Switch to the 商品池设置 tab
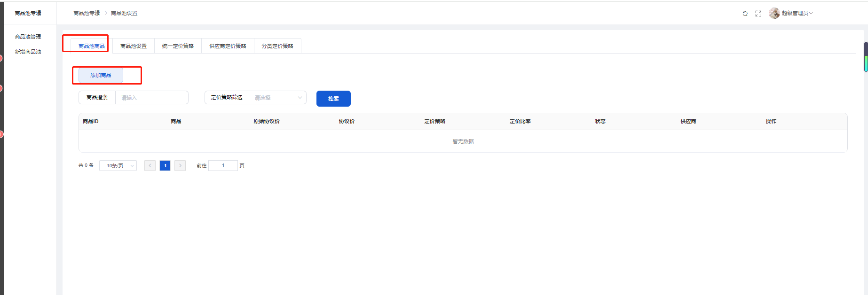The width and height of the screenshot is (868, 295). (x=134, y=46)
